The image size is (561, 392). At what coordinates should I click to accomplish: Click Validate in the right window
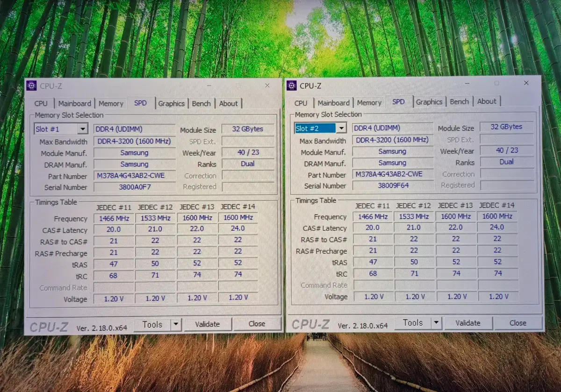[x=468, y=323]
